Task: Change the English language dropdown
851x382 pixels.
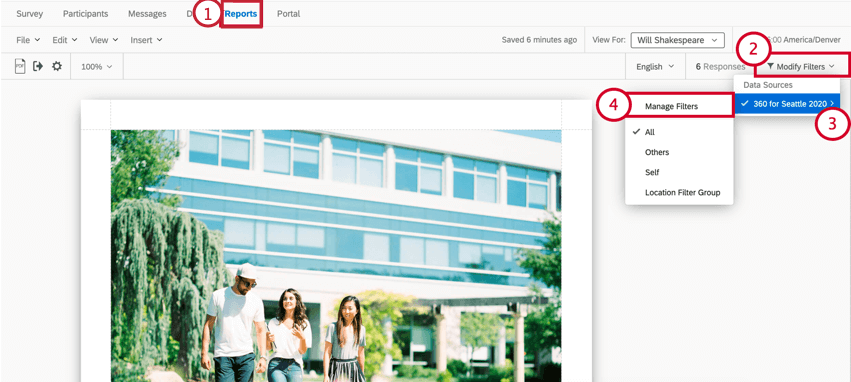Action: click(x=655, y=67)
